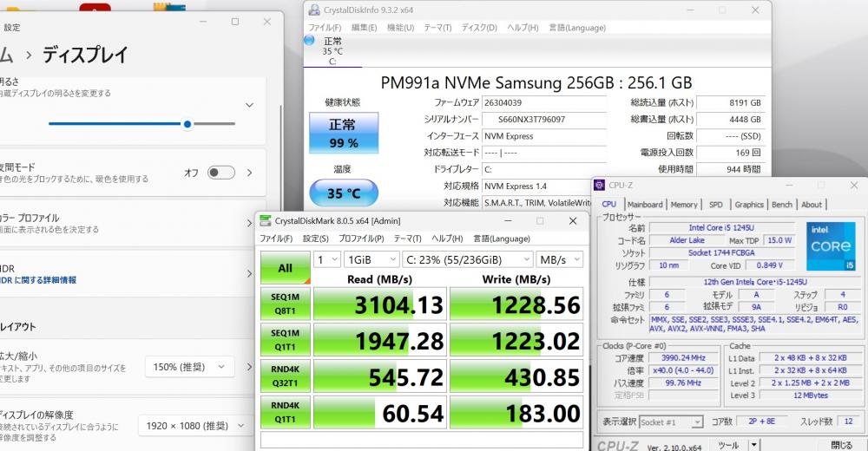Open custom scaling via the arrow beside 150%
Image resolution: width=868 pixels, height=451 pixels.
[x=250, y=367]
